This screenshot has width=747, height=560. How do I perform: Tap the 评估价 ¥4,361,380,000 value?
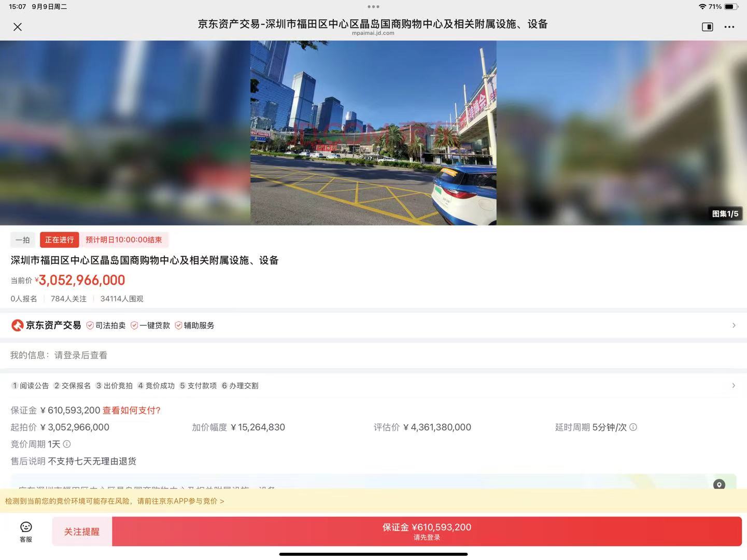422,427
